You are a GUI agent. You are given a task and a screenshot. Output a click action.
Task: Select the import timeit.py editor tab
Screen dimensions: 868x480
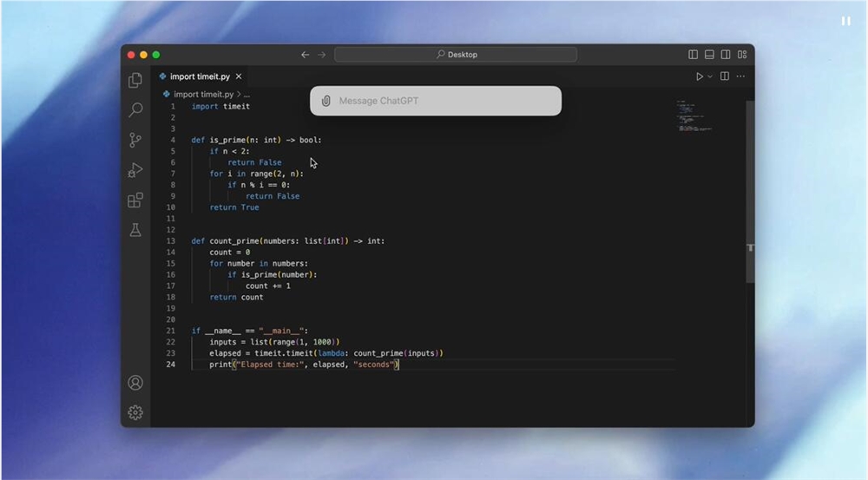[x=200, y=76]
